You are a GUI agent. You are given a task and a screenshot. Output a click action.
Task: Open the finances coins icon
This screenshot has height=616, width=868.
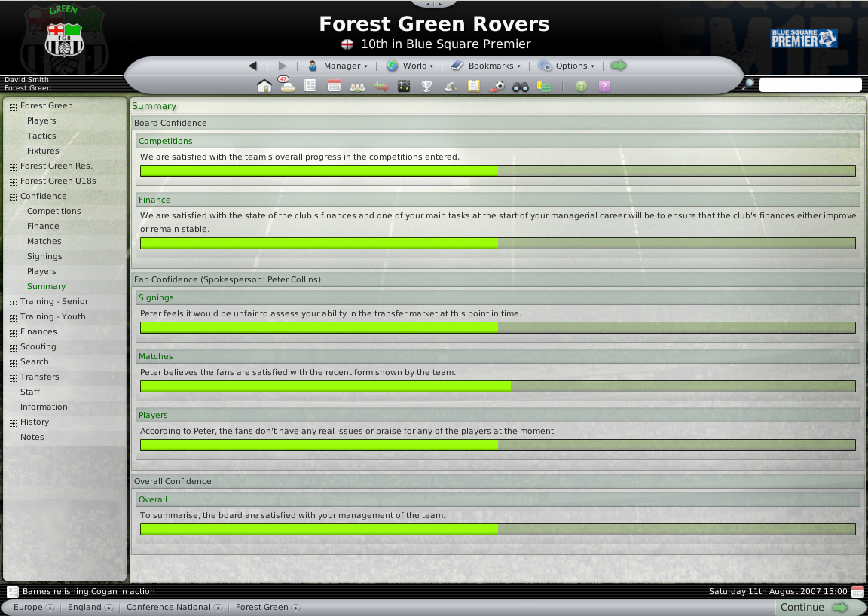[x=543, y=86]
